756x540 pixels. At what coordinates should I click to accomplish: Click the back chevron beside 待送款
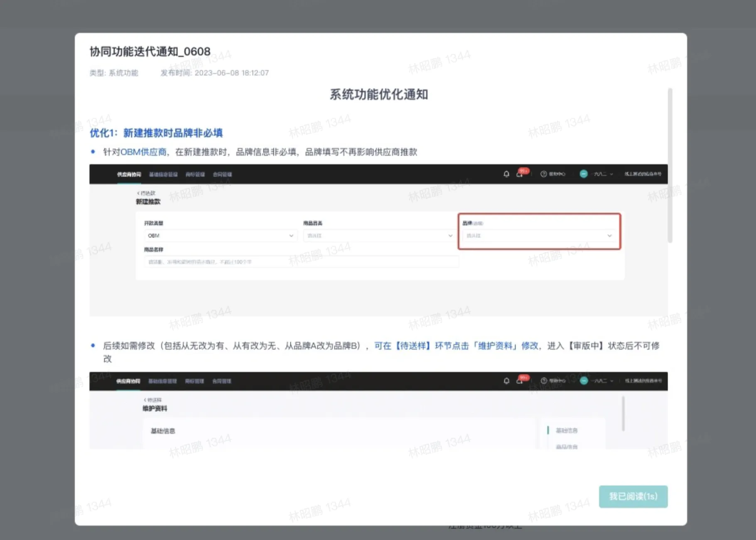[x=138, y=192]
